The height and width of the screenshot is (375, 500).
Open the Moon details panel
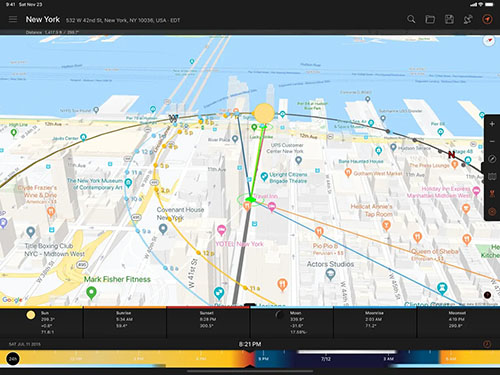point(291,322)
